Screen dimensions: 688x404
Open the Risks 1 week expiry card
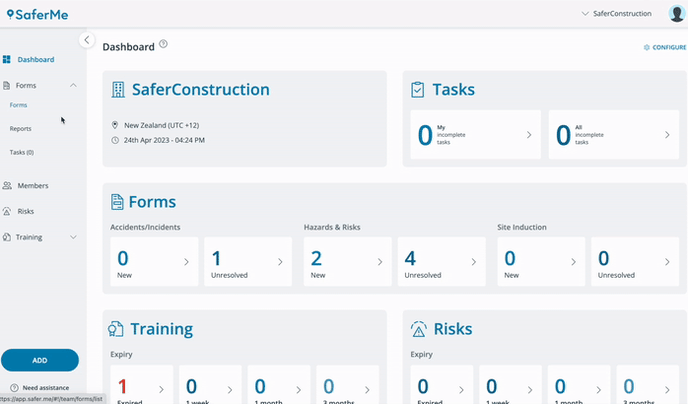tap(511, 385)
